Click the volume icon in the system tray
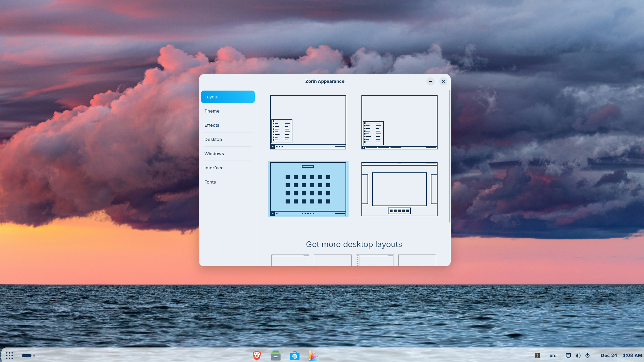Viewport: 644px width, 362px height. [x=578, y=355]
